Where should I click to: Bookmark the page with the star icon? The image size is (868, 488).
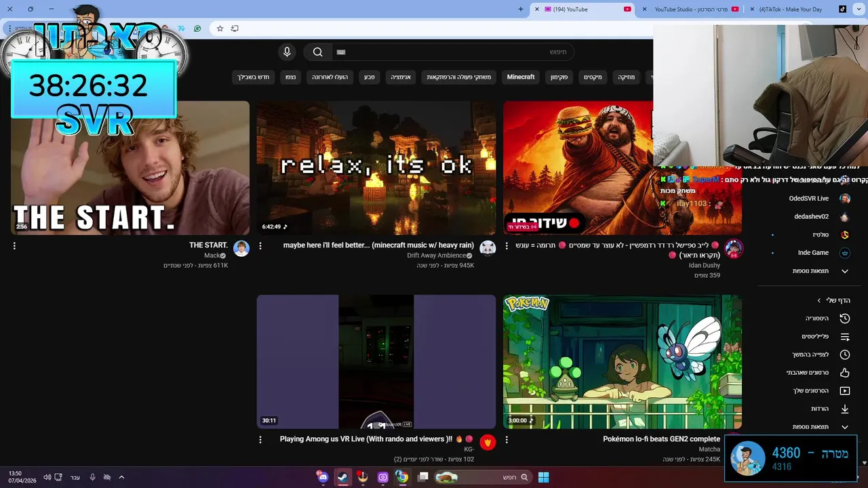tap(220, 28)
